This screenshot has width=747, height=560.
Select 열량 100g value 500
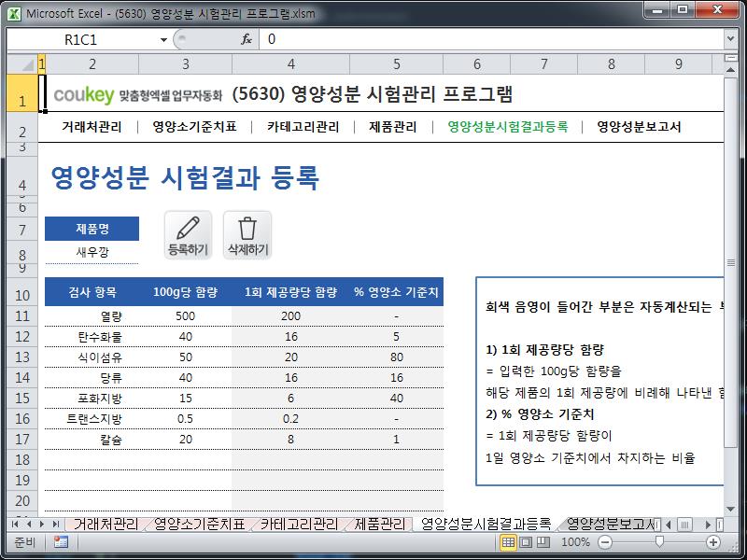pos(185,316)
